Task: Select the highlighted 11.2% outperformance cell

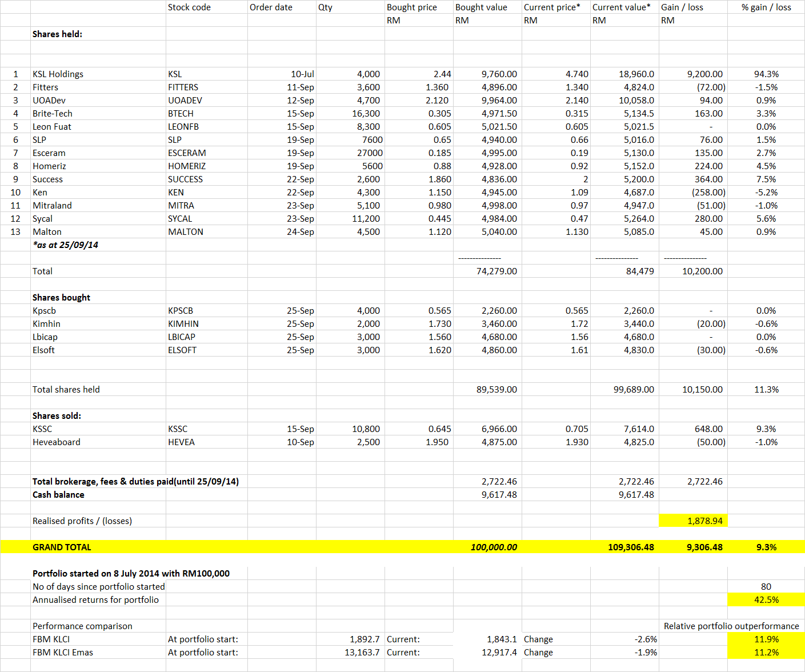Action: click(x=766, y=653)
